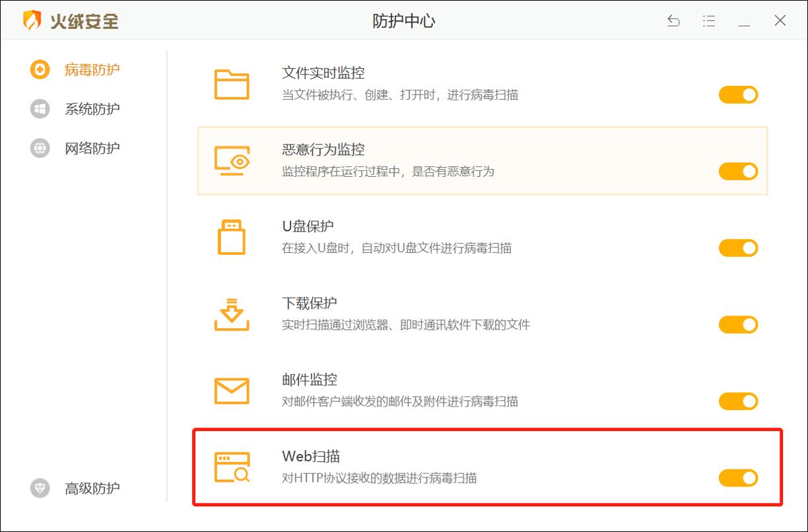This screenshot has height=532, width=808.
Task: Switch off the U盘保护 toggle
Action: point(738,248)
